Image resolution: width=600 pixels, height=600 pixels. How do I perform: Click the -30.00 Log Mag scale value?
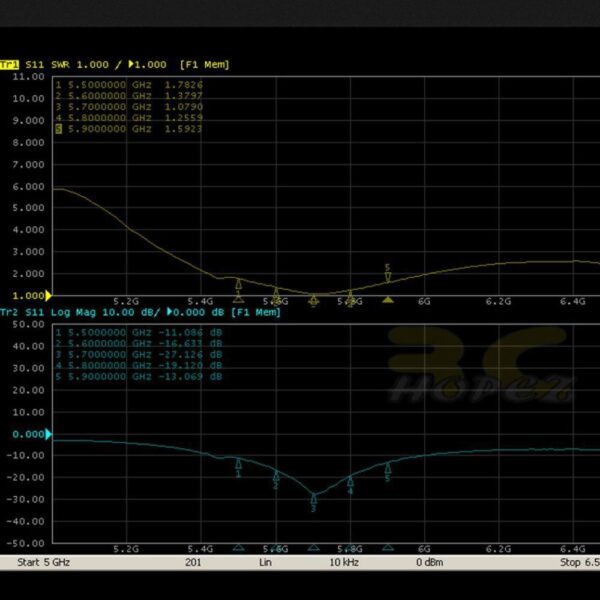click(x=25, y=499)
